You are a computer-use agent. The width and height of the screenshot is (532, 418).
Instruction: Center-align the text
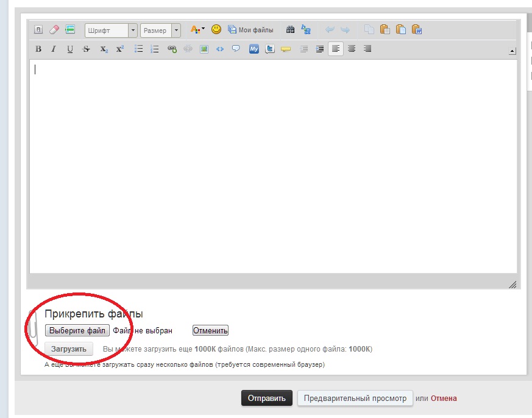tap(352, 49)
